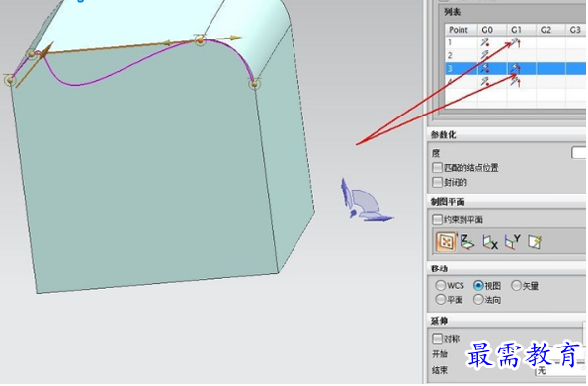Toggle the 匹配的结点位置 checkbox
Image resolution: width=588 pixels, height=386 pixels.
pos(437,167)
